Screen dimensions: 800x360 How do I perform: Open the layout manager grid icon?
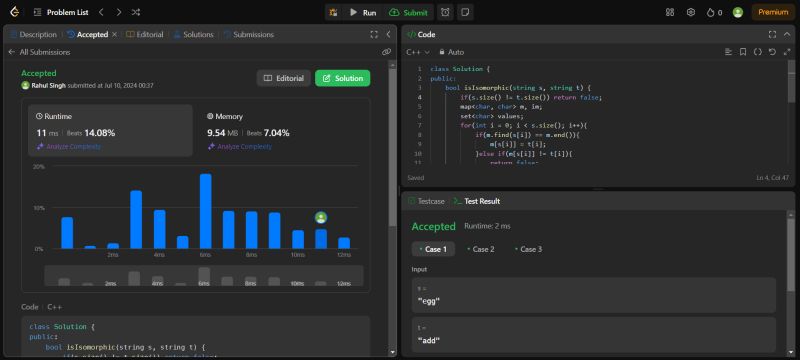(x=670, y=12)
